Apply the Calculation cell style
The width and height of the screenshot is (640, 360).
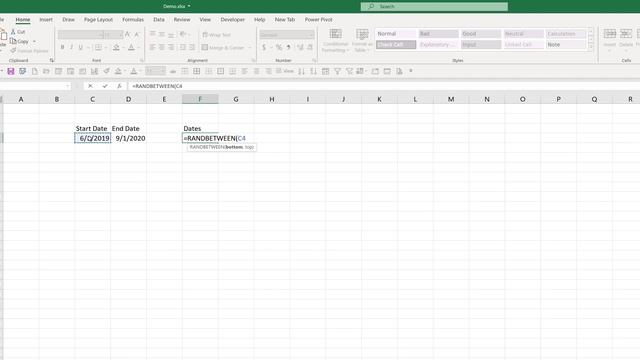[566, 34]
